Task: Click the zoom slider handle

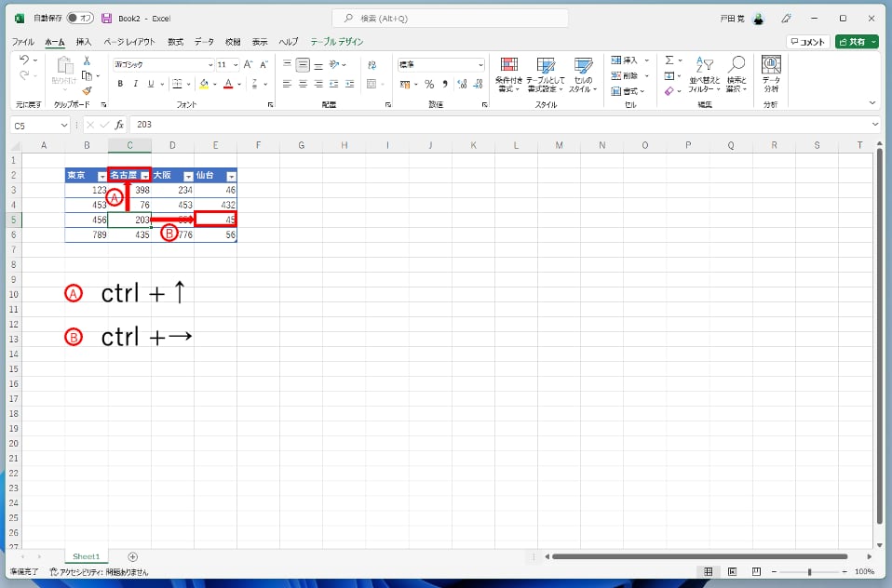Action: [x=809, y=571]
